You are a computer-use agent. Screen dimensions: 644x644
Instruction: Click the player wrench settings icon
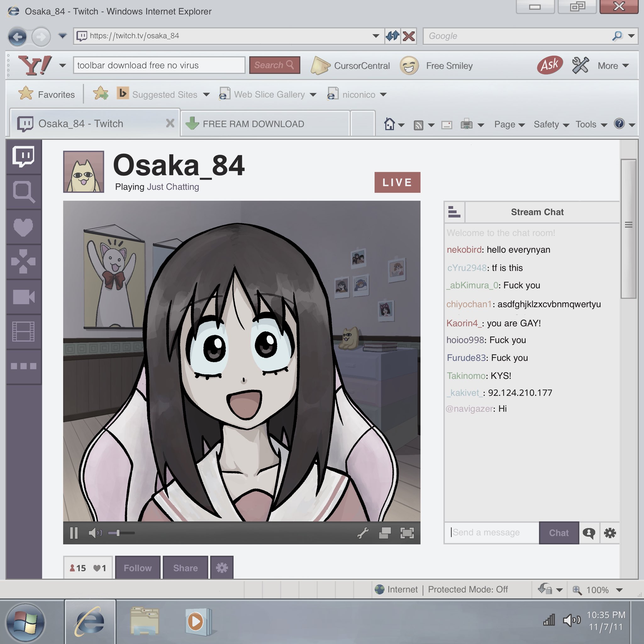click(363, 533)
